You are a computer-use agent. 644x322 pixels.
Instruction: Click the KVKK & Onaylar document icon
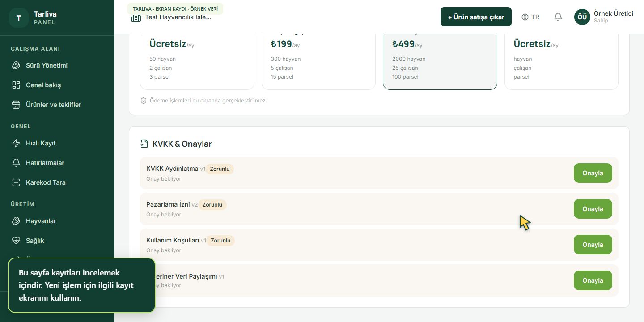pos(144,144)
